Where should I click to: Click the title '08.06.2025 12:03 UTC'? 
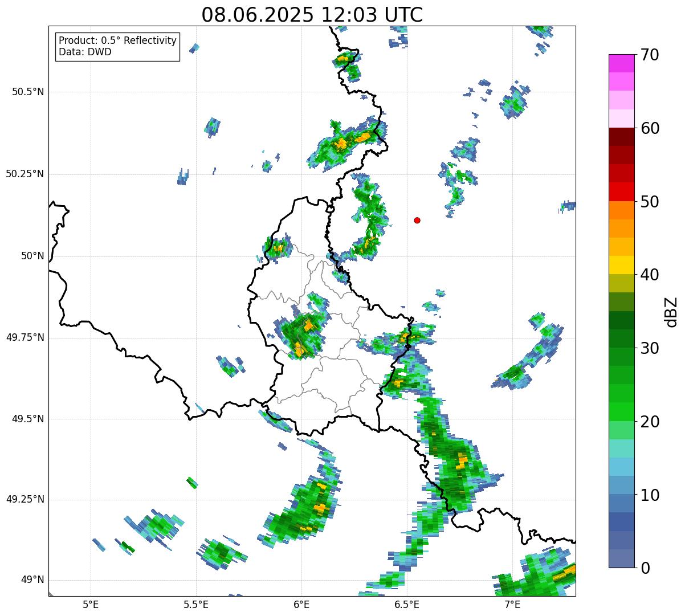[312, 15]
